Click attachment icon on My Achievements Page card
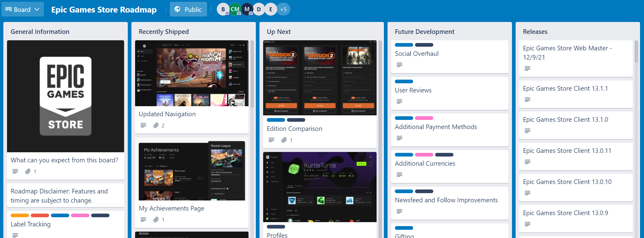644x238 pixels. point(156,220)
